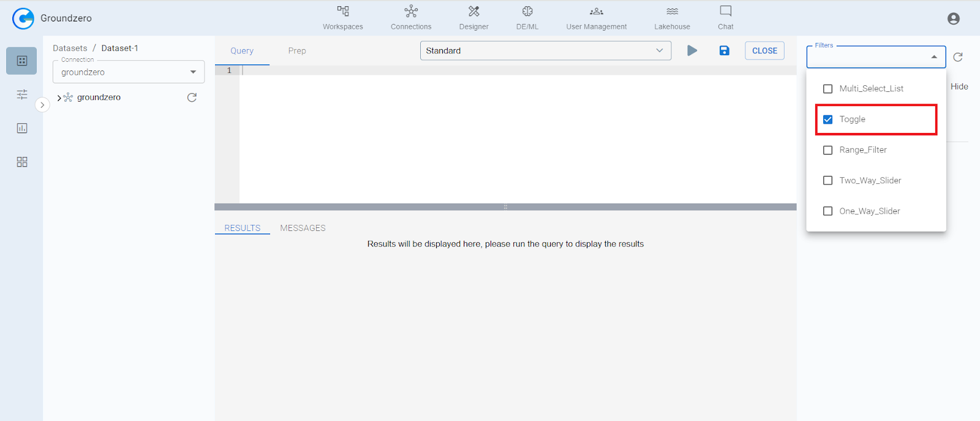This screenshot has height=421, width=980.
Task: Enable the Range_Filter checkbox
Action: (x=827, y=150)
